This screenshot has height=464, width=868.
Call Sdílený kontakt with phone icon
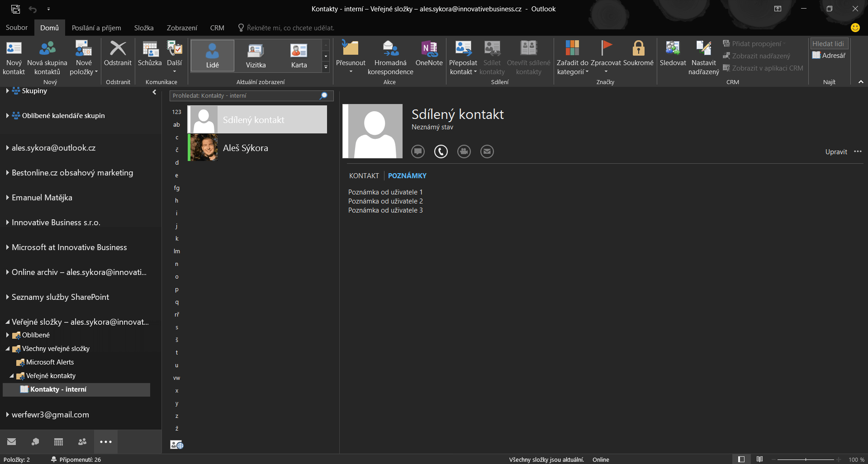pyautogui.click(x=441, y=152)
